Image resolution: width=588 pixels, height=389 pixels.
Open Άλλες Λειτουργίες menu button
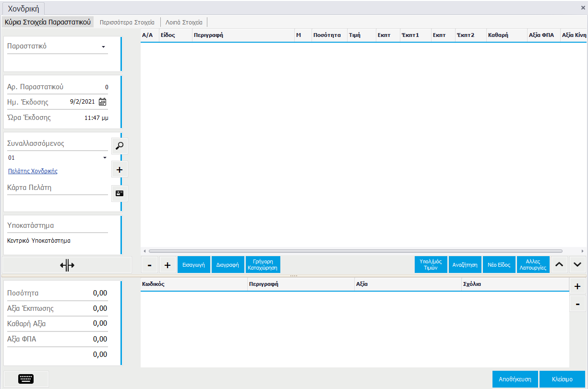pyautogui.click(x=533, y=265)
